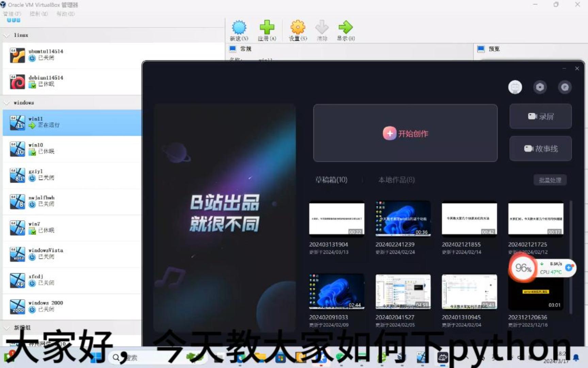The image size is (588, 368).
Task: Click the feedback circle icon beside editor settings
Action: pyautogui.click(x=565, y=87)
